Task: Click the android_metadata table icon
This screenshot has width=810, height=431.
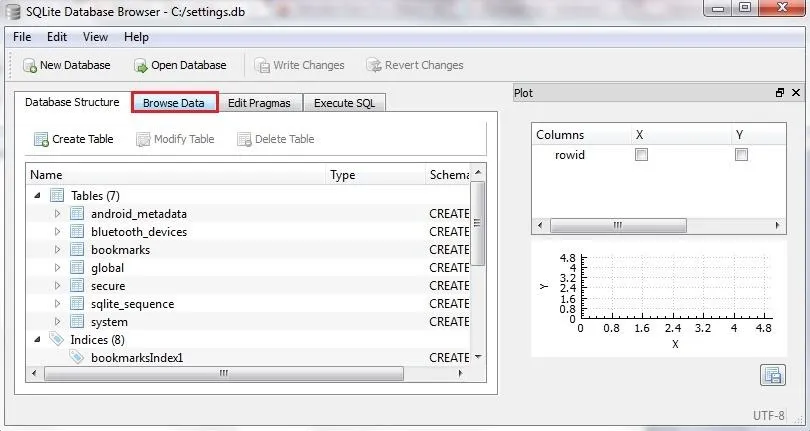Action: 77,214
